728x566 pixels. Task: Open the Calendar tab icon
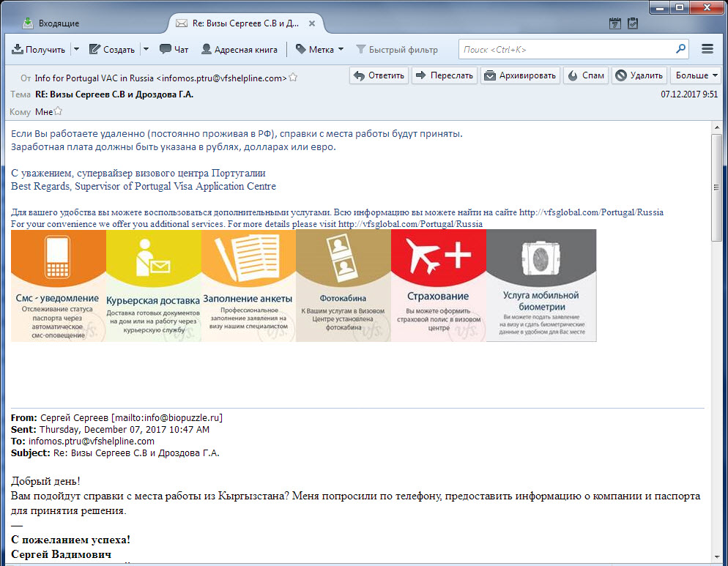[x=615, y=23]
